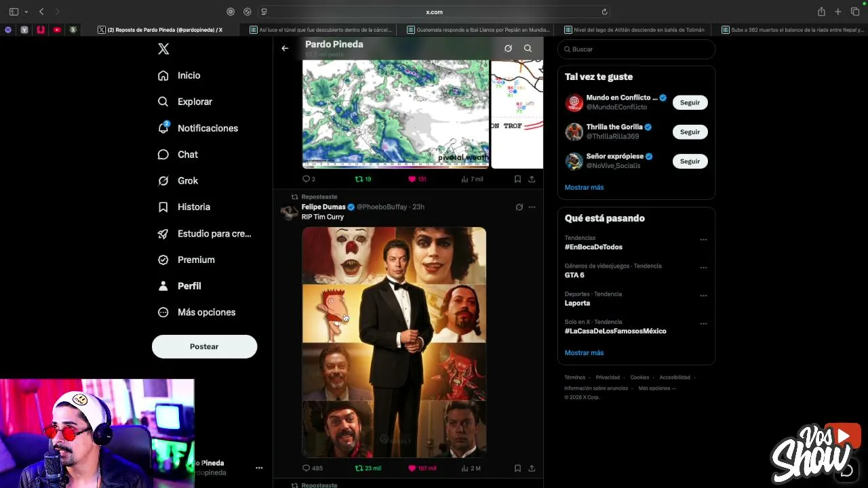
Task: Click Safari's share icon
Action: click(x=821, y=12)
